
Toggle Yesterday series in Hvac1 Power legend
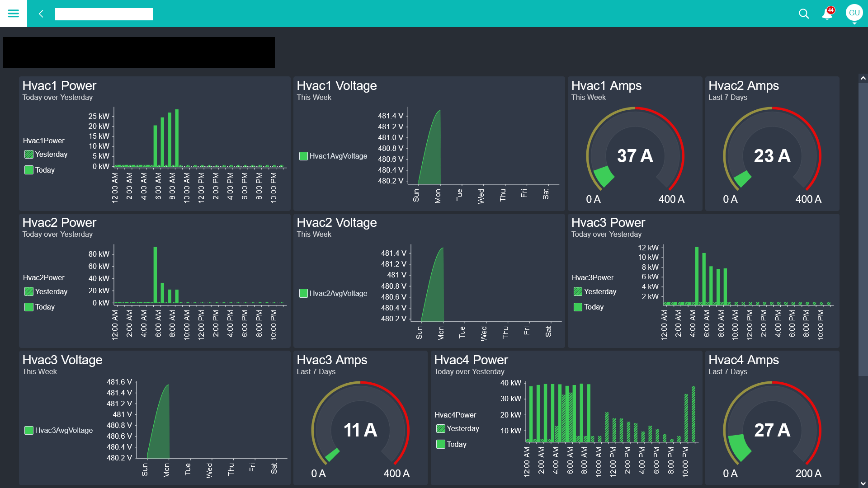[46, 155]
